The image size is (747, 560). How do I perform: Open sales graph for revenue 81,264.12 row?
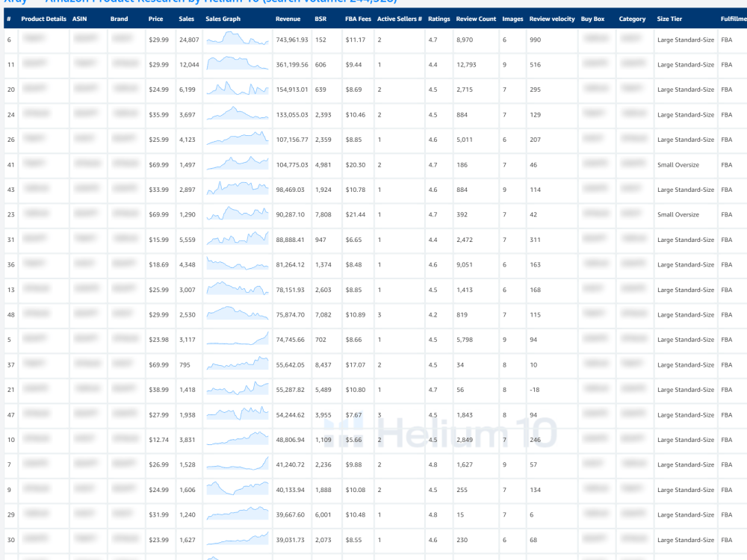[238, 264]
